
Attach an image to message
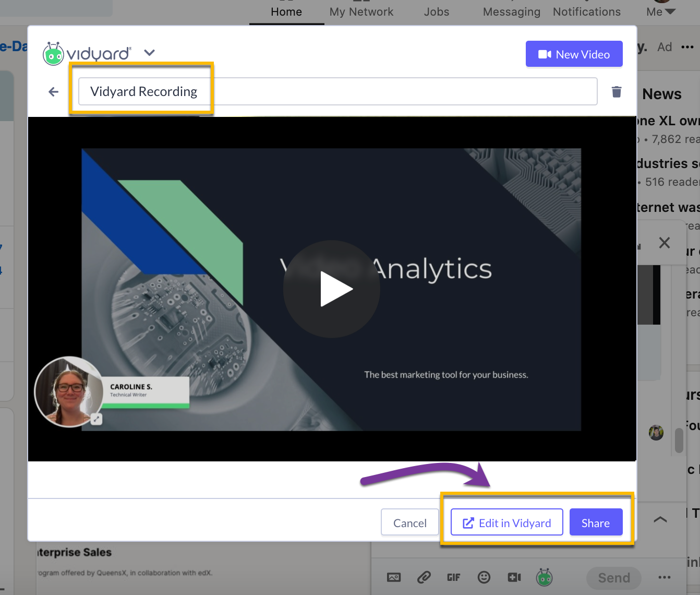pyautogui.click(x=394, y=577)
